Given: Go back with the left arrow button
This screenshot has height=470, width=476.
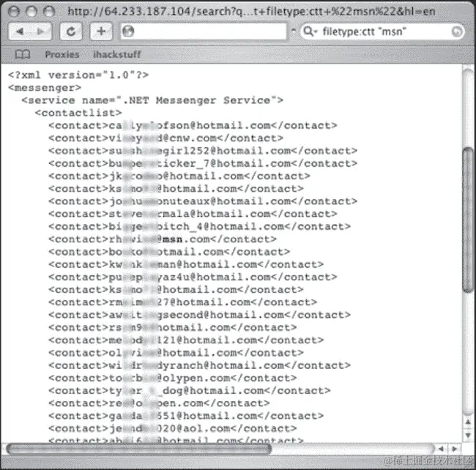Looking at the screenshot, I should (x=20, y=31).
